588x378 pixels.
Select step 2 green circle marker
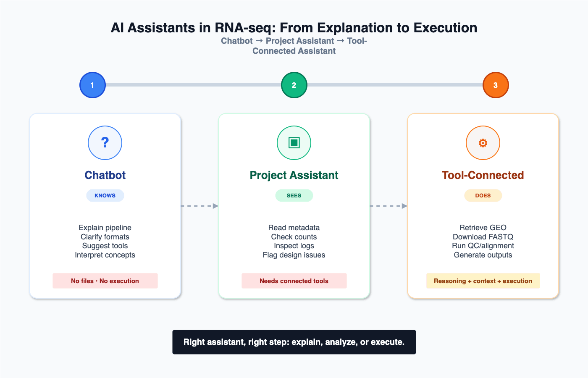[294, 85]
